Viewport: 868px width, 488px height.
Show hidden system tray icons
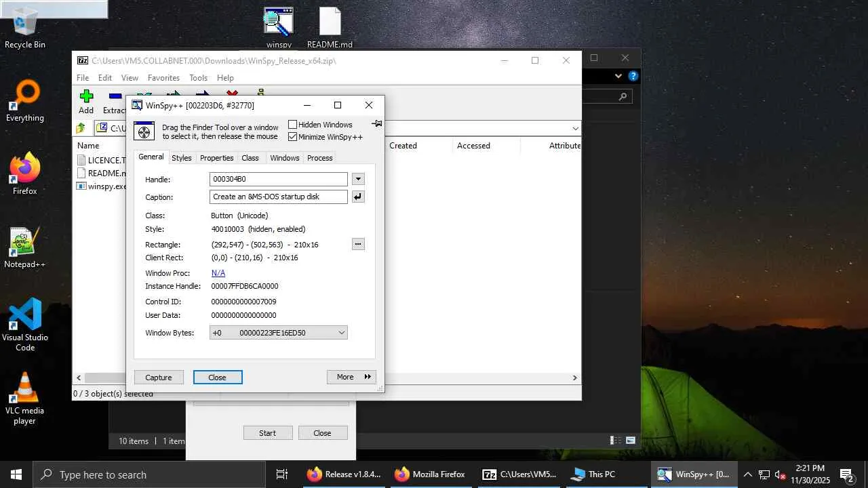[747, 474]
